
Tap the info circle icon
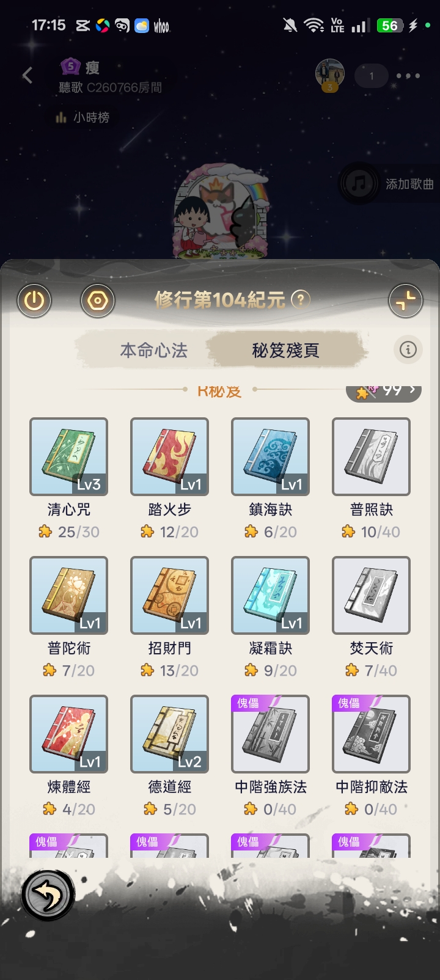click(408, 349)
